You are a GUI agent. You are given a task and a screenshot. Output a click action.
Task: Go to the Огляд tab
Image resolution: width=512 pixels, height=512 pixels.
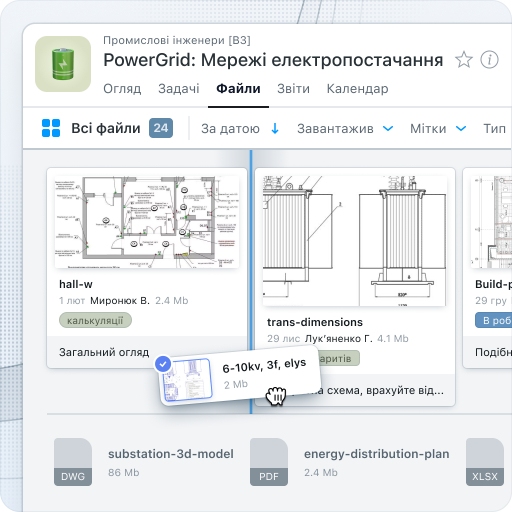[x=122, y=89]
